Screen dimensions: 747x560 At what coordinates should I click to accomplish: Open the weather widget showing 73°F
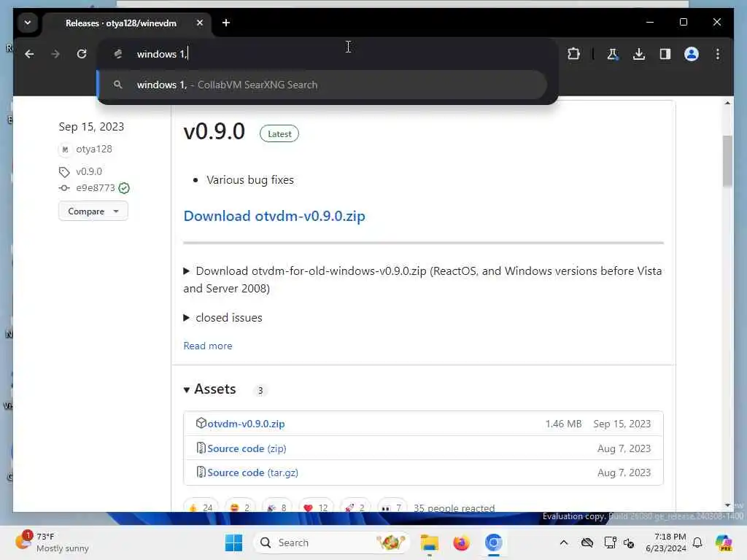click(x=53, y=542)
